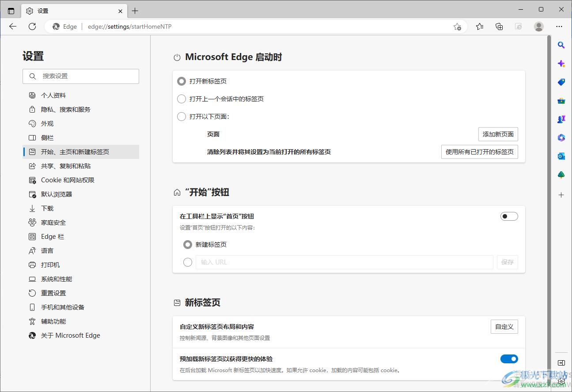Open 家庭安全 settings section
The width and height of the screenshot is (572, 392).
(x=81, y=222)
